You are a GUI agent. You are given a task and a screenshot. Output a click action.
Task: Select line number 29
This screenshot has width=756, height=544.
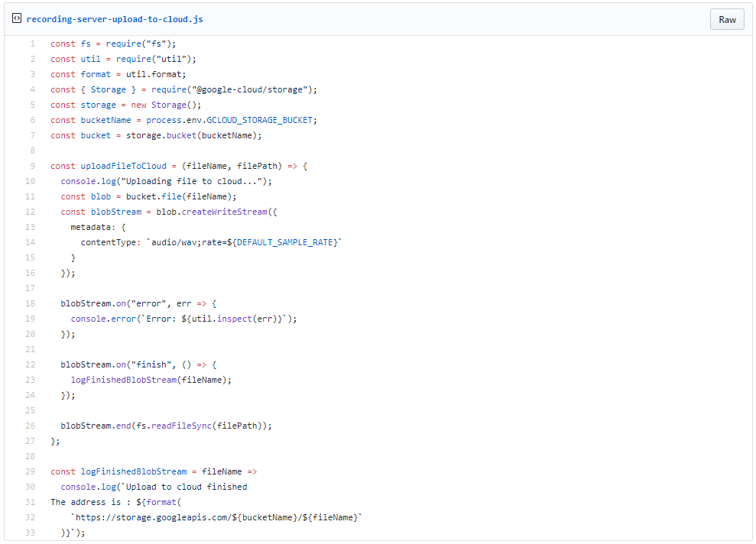31,471
